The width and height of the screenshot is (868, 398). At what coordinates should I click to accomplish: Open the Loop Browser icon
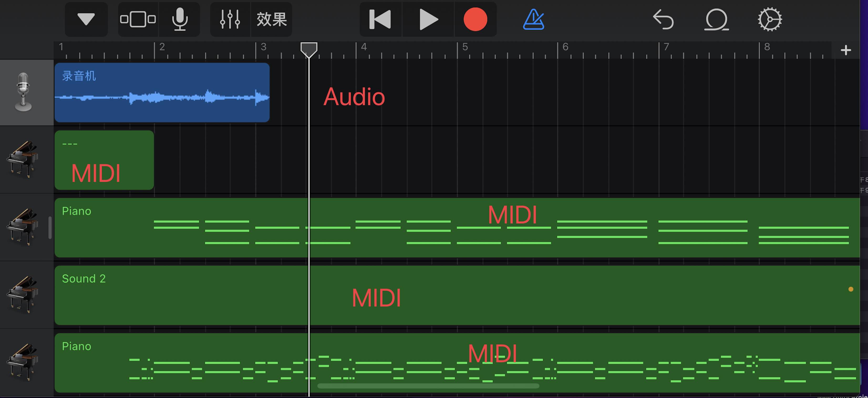click(716, 19)
